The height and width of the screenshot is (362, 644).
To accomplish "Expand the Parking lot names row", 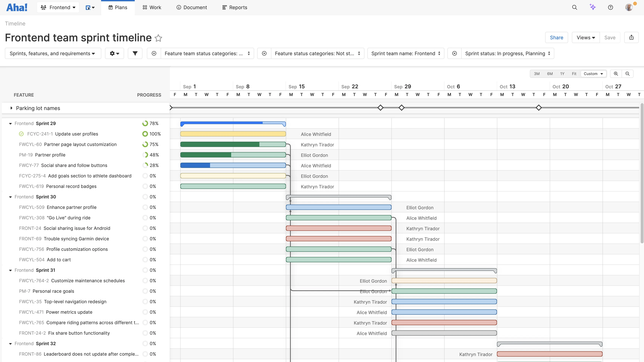I will [11, 108].
